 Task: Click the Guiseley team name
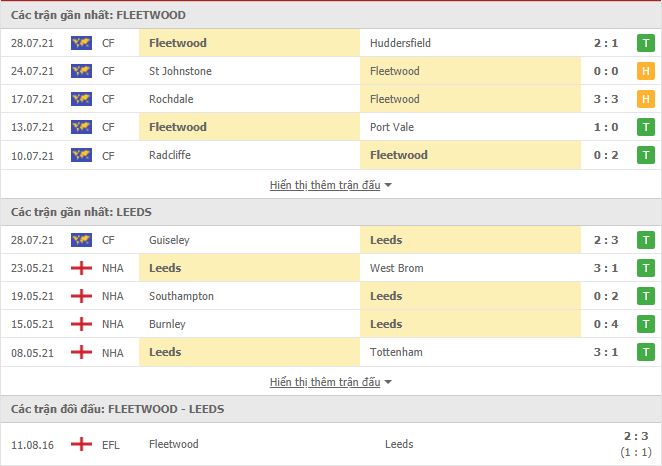click(169, 240)
